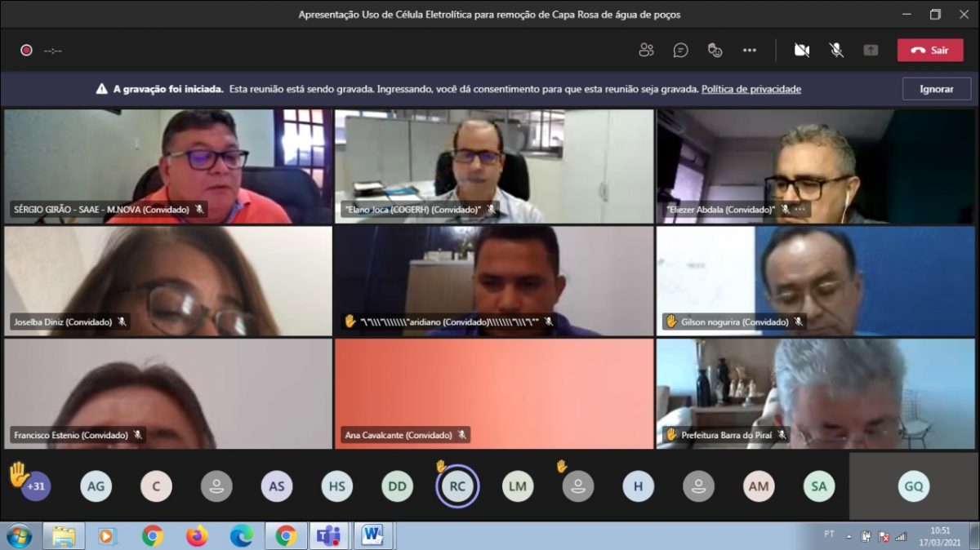This screenshot has width=980, height=550.
Task: Launch Firefox from the taskbar
Action: 197,536
